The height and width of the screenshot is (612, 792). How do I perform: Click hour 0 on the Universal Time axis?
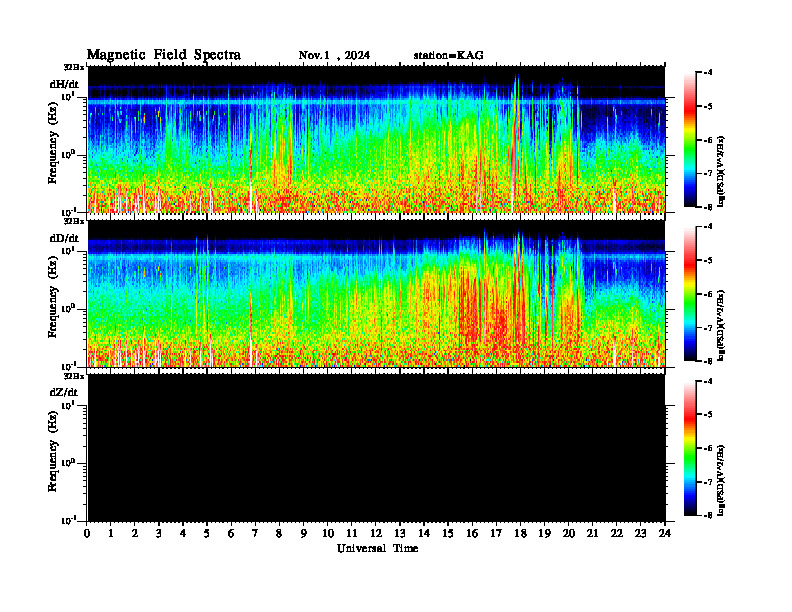tap(87, 534)
